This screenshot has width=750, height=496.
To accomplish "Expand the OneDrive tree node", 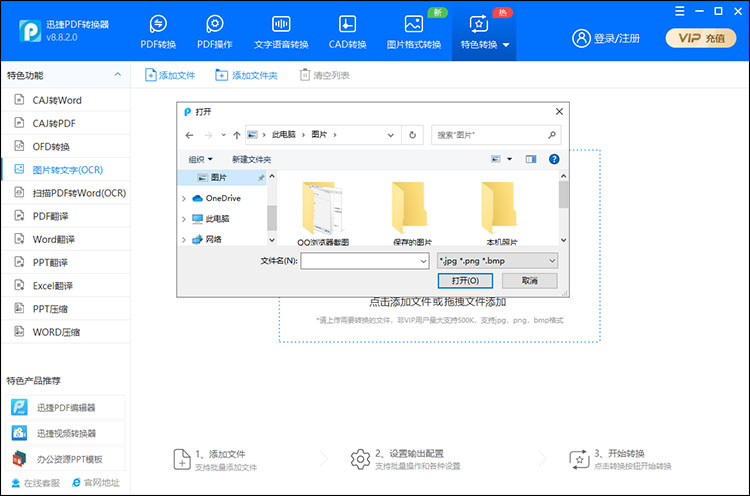I will click(184, 198).
